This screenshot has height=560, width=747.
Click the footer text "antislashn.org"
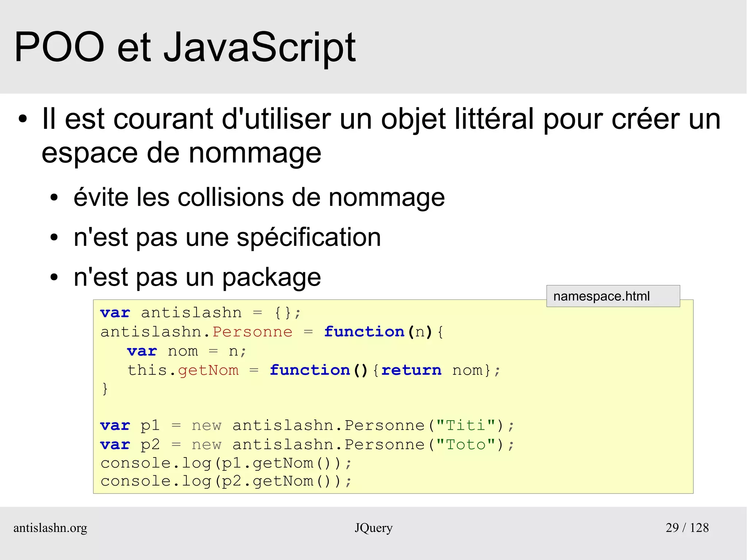[50, 528]
